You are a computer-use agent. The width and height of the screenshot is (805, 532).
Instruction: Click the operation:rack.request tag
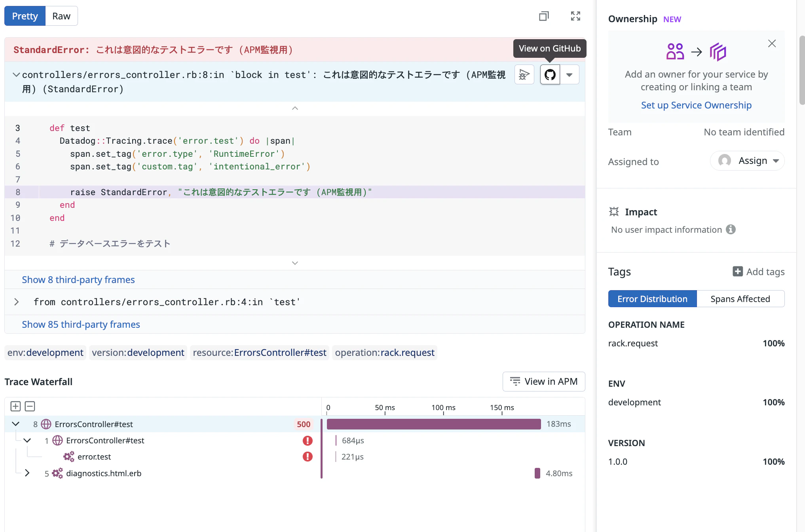385,352
